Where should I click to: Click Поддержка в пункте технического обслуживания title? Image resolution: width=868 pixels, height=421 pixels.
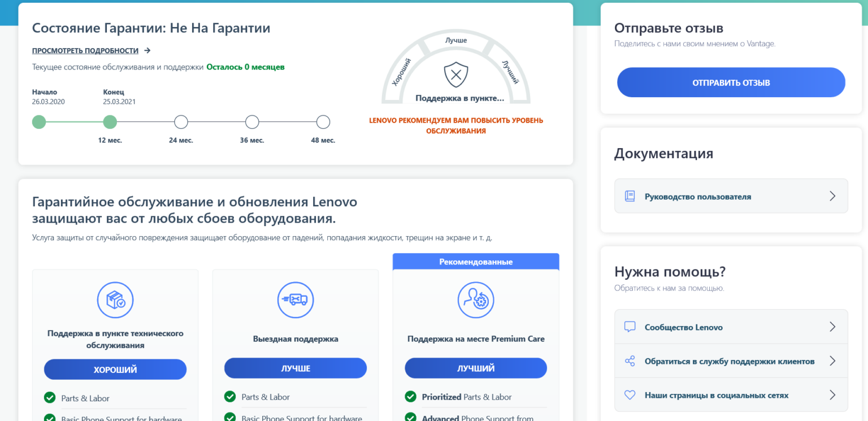[x=115, y=339]
